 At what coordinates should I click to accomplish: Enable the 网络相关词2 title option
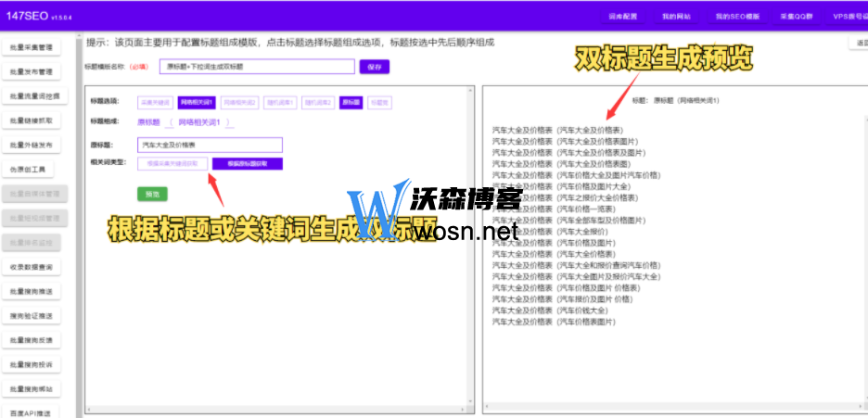[239, 103]
